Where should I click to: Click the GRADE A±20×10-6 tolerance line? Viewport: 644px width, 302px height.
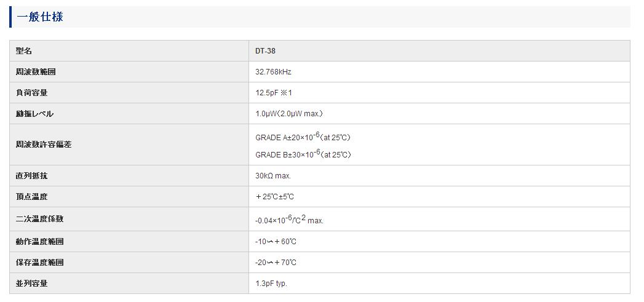303,137
